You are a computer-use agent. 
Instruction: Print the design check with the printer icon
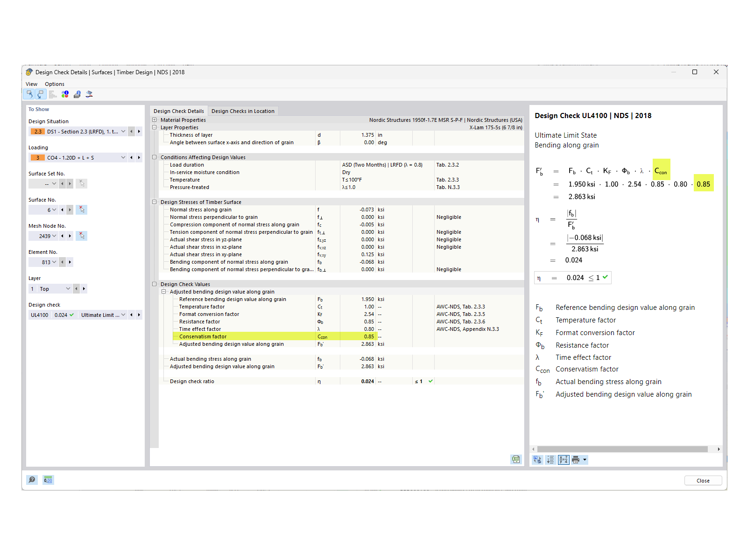tap(576, 460)
